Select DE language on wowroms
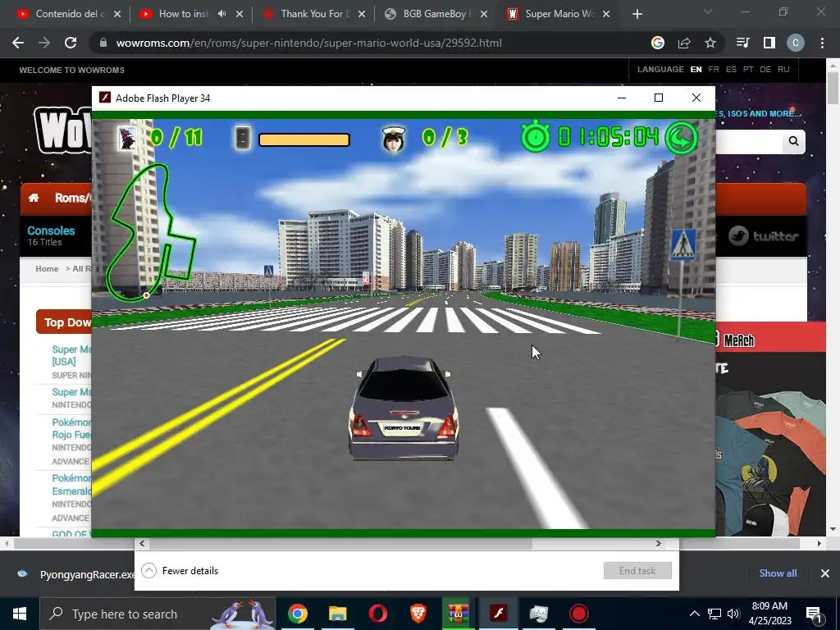The image size is (840, 630). click(x=765, y=70)
